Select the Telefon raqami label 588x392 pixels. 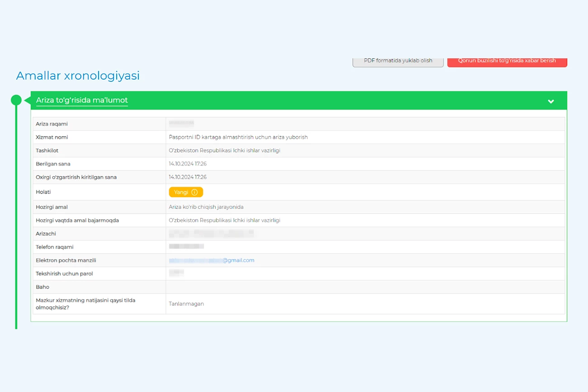pyautogui.click(x=54, y=247)
